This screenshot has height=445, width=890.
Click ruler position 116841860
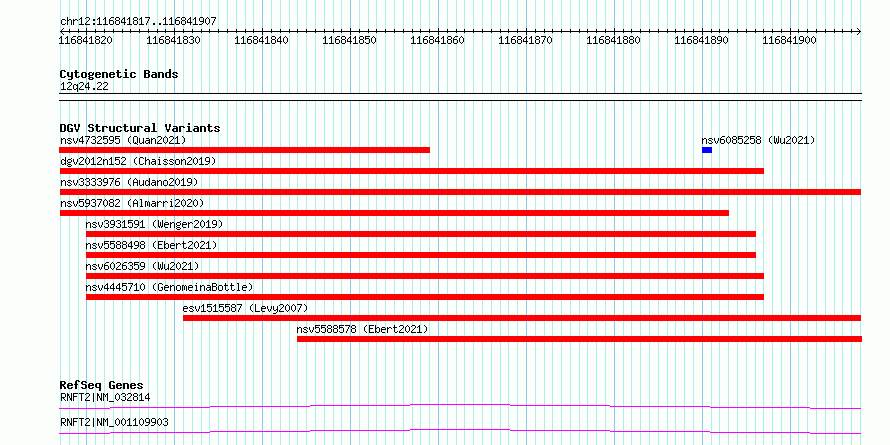pyautogui.click(x=437, y=40)
